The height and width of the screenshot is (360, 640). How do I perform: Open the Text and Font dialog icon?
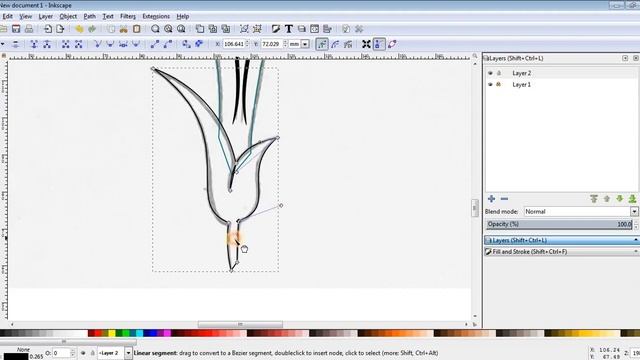coord(289,29)
